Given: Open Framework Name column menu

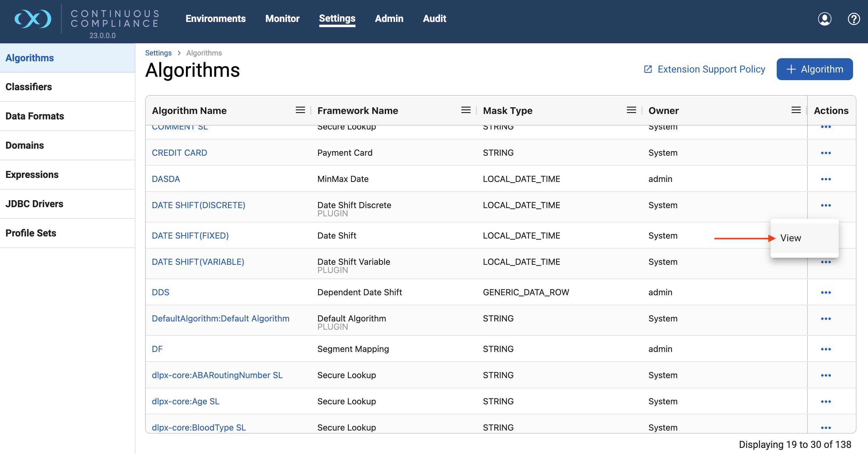Looking at the screenshot, I should point(466,110).
